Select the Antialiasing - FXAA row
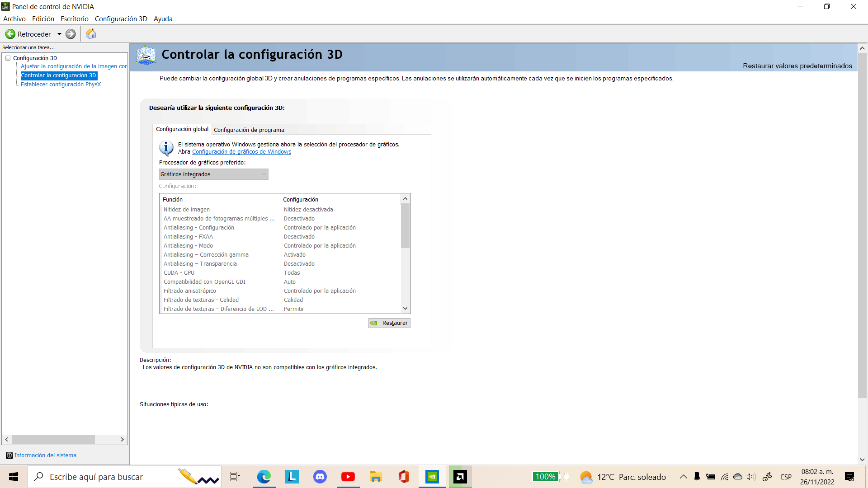The height and width of the screenshot is (488, 868). point(188,237)
